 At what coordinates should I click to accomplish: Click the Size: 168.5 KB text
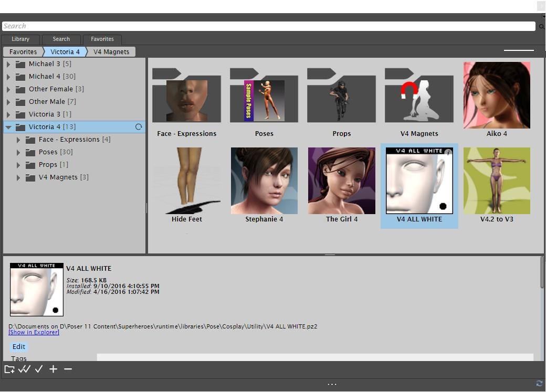click(86, 280)
